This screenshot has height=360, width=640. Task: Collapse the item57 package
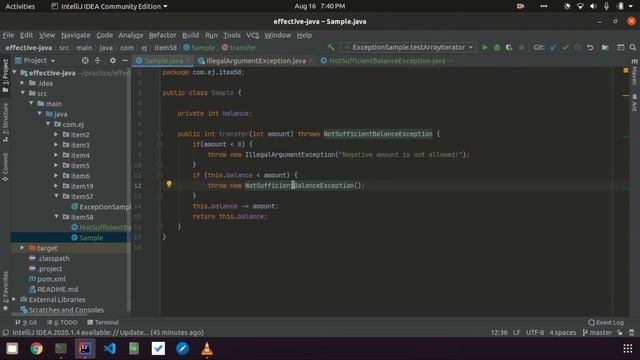coord(56,196)
